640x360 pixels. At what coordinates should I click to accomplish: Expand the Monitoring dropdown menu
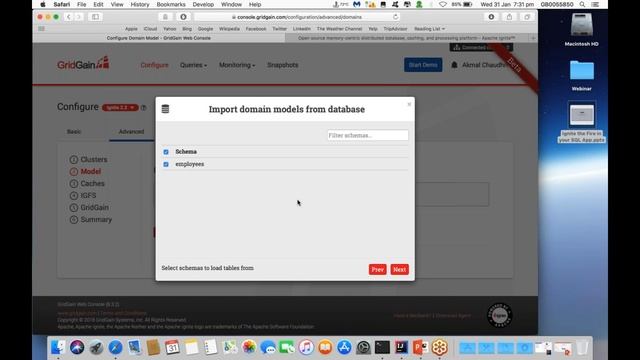(237, 65)
